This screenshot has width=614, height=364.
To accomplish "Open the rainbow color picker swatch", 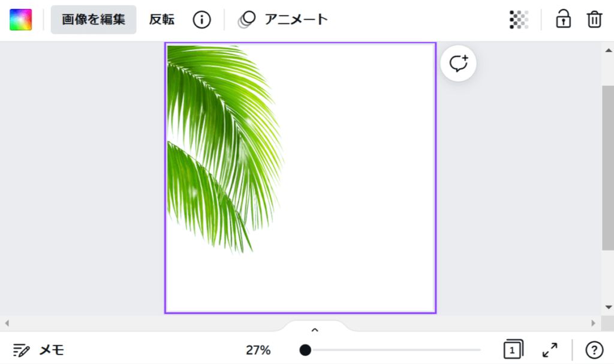I will tap(21, 20).
